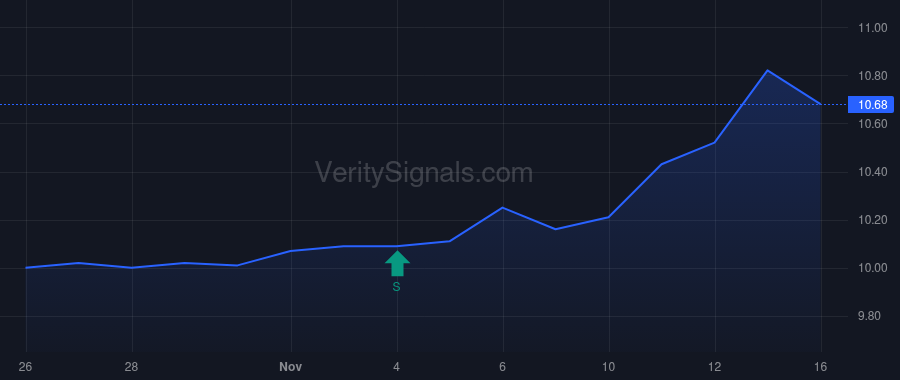Viewport: 900px width, 380px height.
Task: Select the Nov date on time axis
Action: coord(290,367)
